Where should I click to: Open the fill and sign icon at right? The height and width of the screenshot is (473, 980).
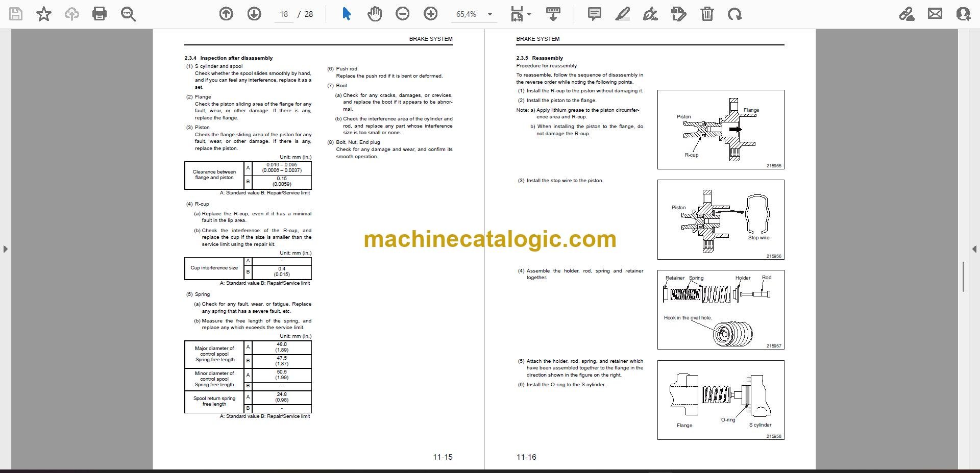click(x=907, y=14)
